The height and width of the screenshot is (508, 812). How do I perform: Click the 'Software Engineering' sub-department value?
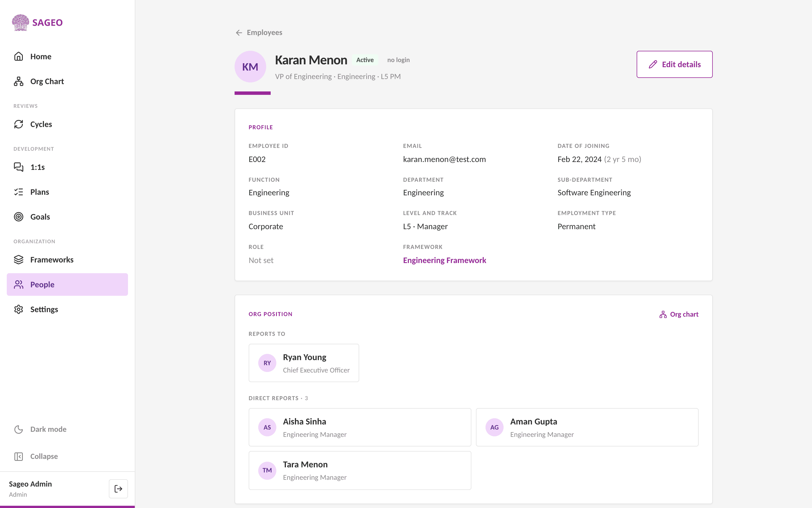click(594, 192)
